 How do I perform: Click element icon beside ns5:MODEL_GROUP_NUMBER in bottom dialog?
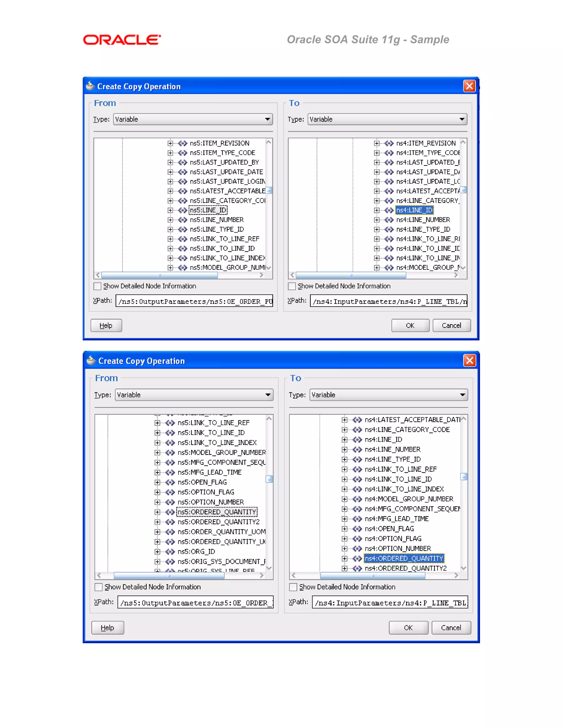[x=170, y=453]
